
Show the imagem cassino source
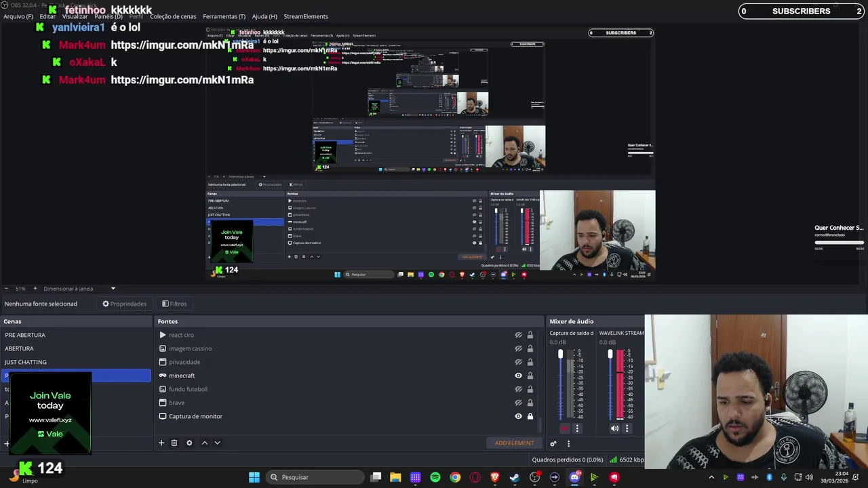pyautogui.click(x=518, y=348)
